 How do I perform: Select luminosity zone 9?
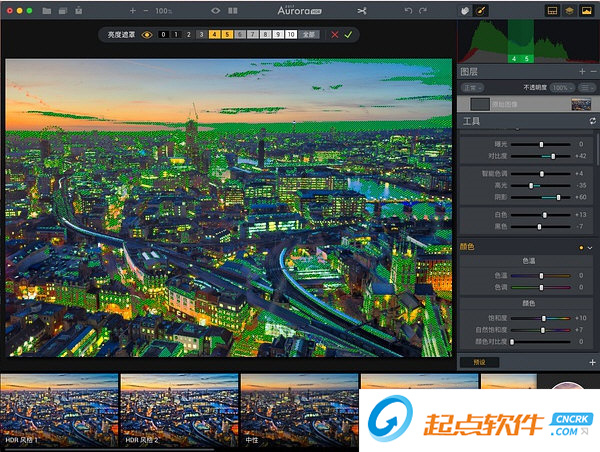click(x=278, y=34)
